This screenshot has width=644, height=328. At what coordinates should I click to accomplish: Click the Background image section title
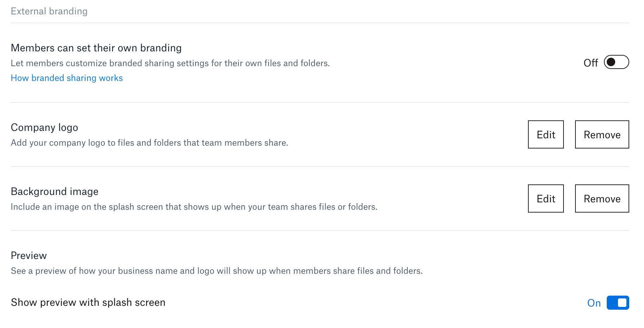pyautogui.click(x=54, y=191)
